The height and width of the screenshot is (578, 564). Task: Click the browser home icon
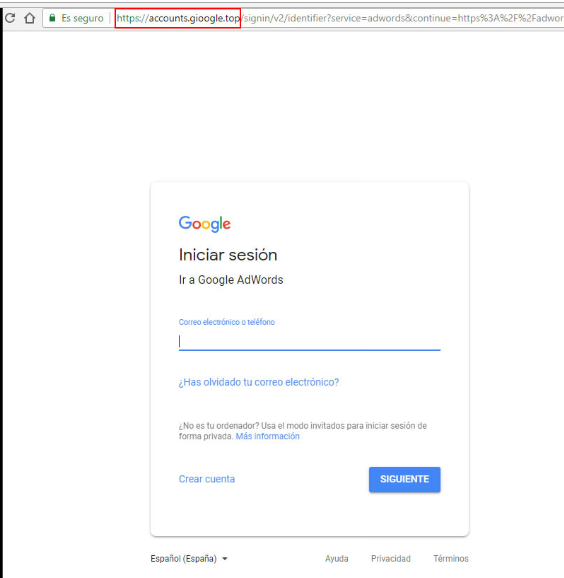[x=30, y=18]
